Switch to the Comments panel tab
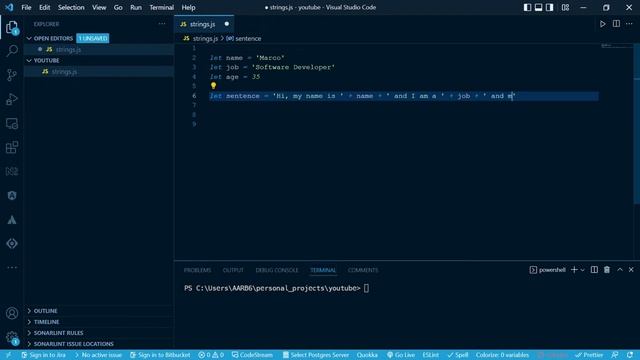 pyautogui.click(x=363, y=270)
